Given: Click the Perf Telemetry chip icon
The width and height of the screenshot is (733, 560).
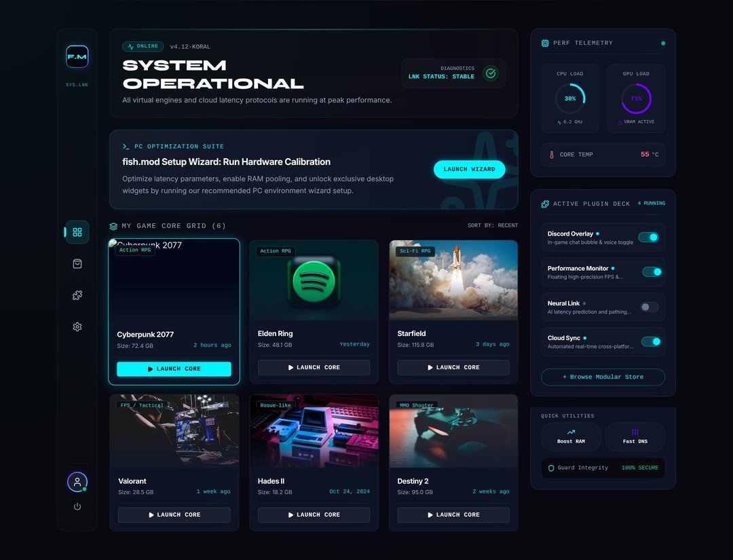Looking at the screenshot, I should pos(545,43).
